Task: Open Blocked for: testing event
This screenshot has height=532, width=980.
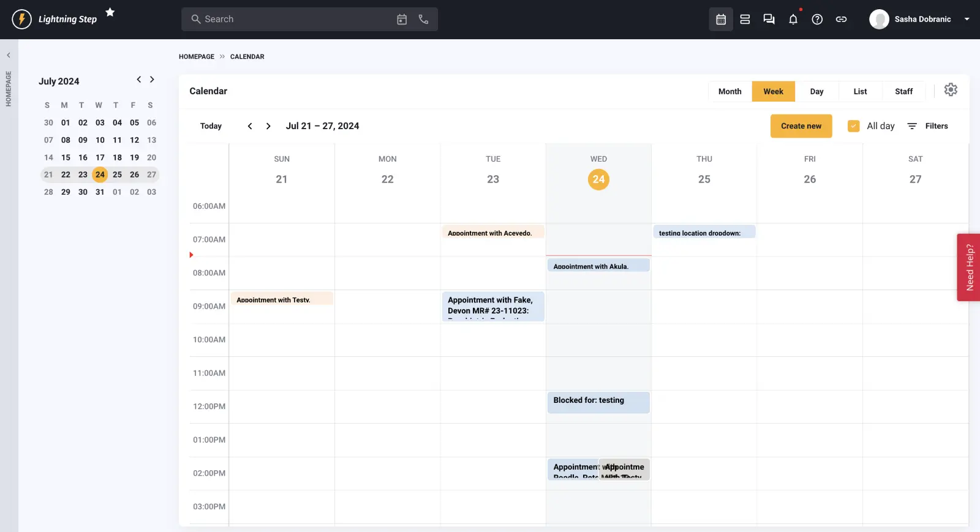Action: point(598,403)
